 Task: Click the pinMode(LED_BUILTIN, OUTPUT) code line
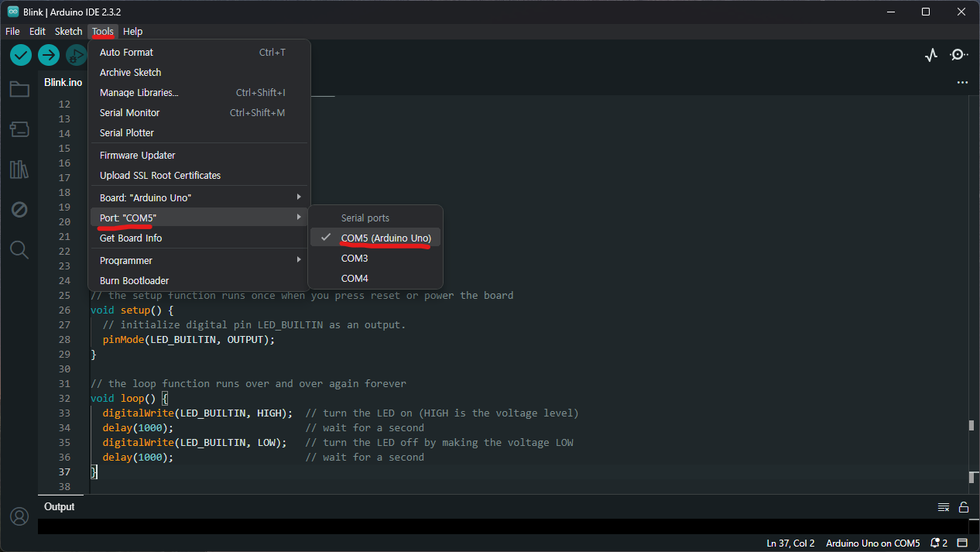click(x=189, y=339)
